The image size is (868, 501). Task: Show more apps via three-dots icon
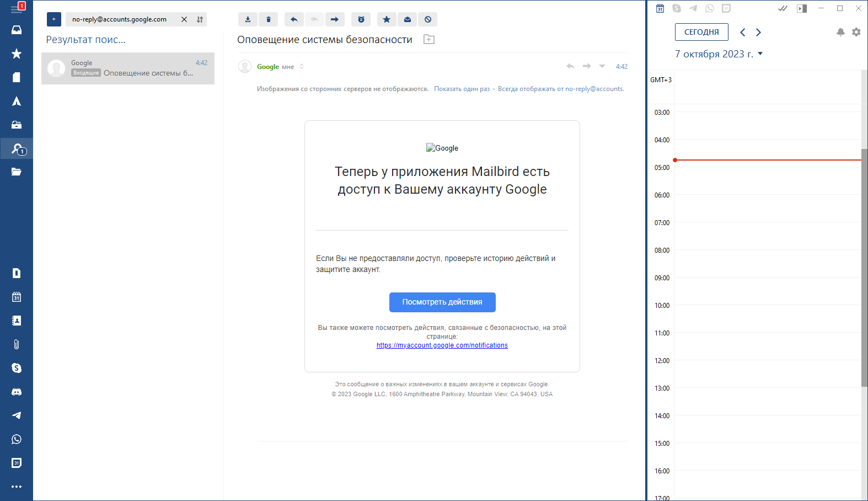pos(17,487)
